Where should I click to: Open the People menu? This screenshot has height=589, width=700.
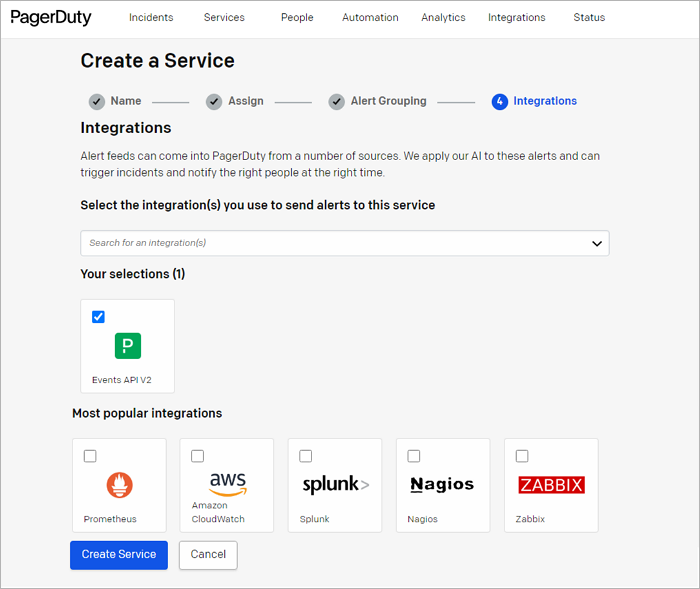click(x=297, y=17)
